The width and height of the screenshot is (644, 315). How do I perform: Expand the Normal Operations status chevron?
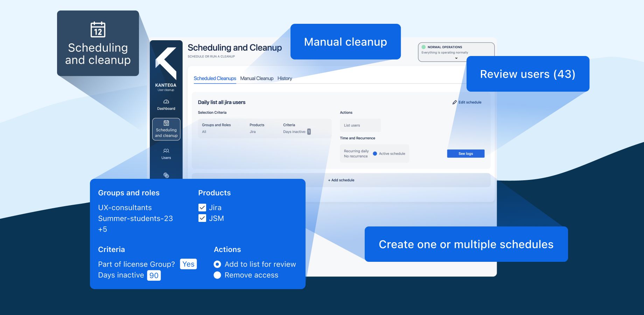pos(456,58)
